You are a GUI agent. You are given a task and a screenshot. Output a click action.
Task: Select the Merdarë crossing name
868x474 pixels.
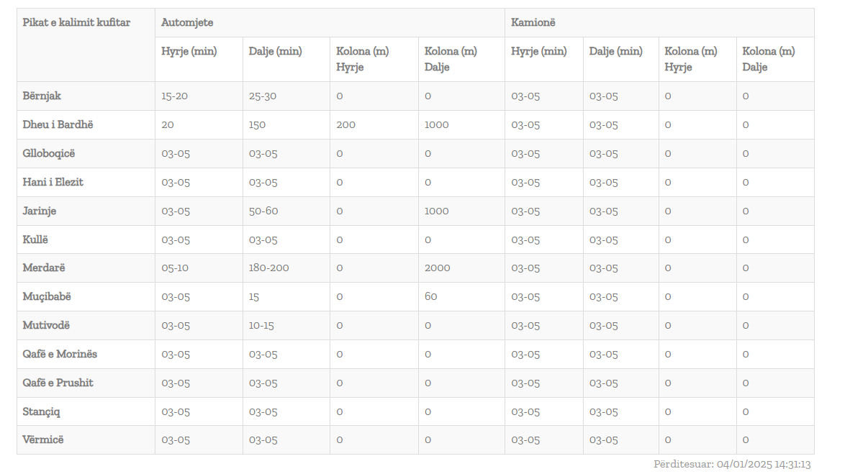pyautogui.click(x=44, y=268)
